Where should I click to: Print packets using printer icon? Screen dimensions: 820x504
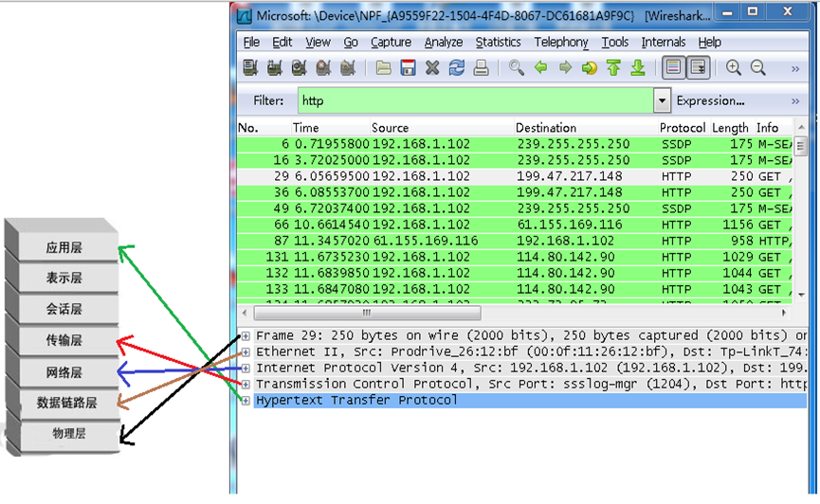(x=482, y=67)
